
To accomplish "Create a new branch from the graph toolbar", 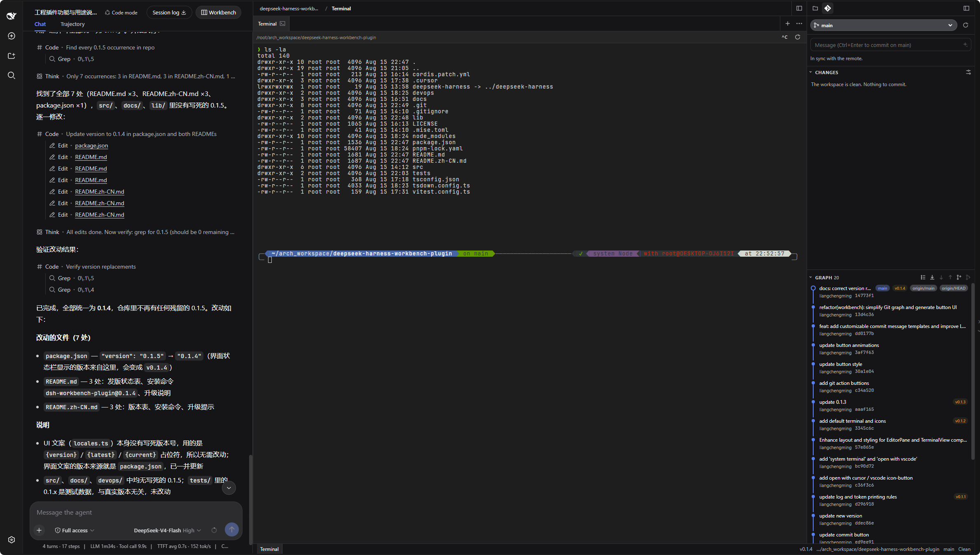I will pyautogui.click(x=959, y=277).
